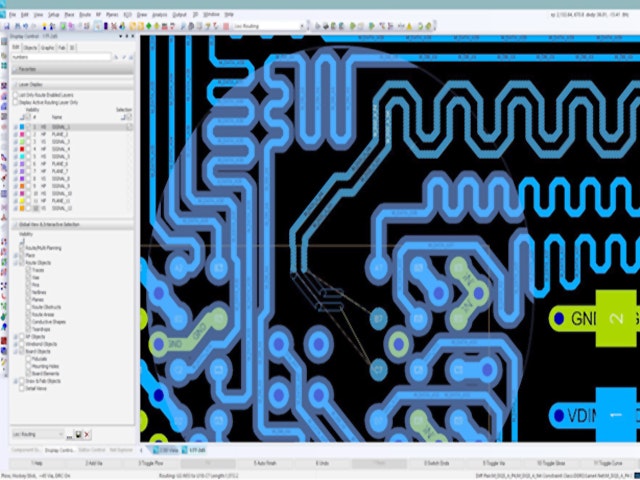Switch to the Editor Control panel tab
The image size is (640, 480).
(x=92, y=450)
